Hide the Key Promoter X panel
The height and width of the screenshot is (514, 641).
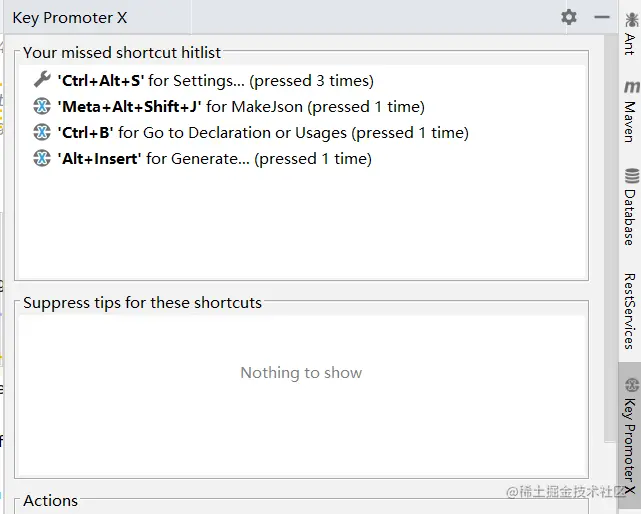[602, 17]
